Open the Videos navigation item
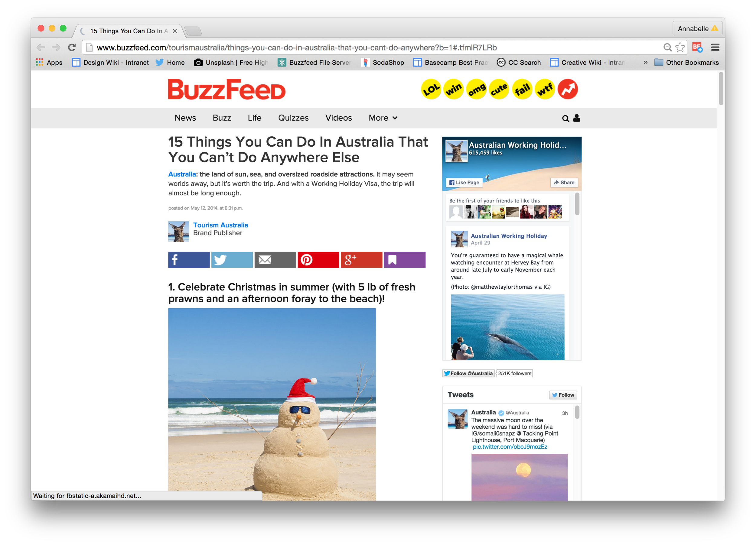Image resolution: width=756 pixels, height=545 pixels. coord(339,118)
